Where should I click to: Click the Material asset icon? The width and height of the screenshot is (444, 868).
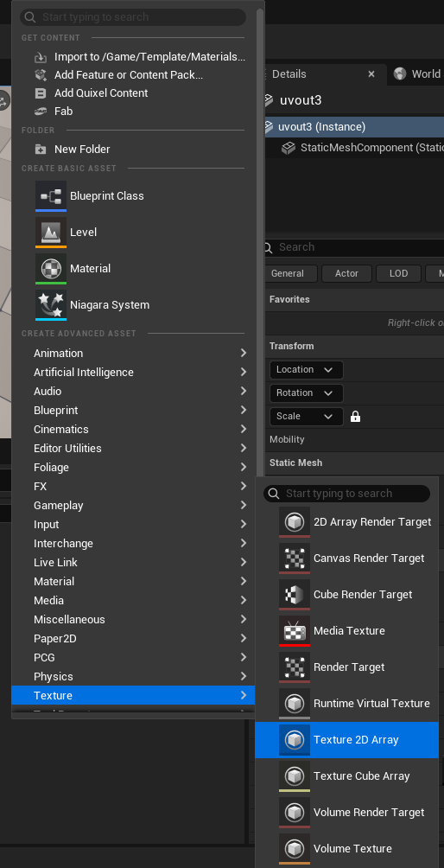pyautogui.click(x=51, y=269)
